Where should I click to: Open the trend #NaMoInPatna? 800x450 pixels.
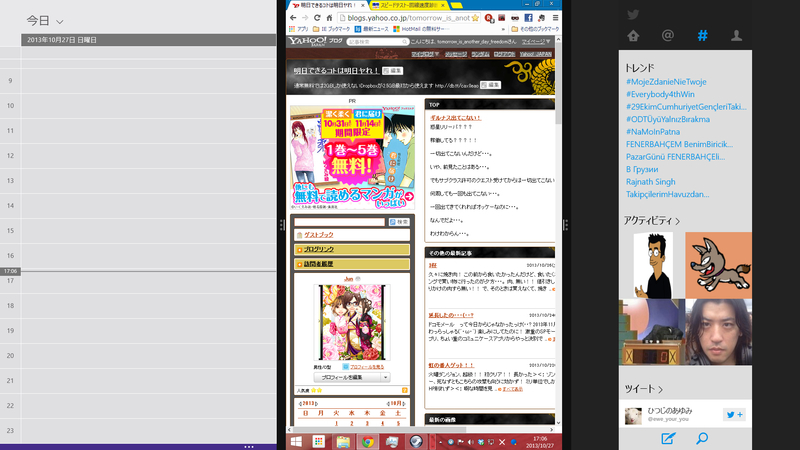click(x=653, y=132)
